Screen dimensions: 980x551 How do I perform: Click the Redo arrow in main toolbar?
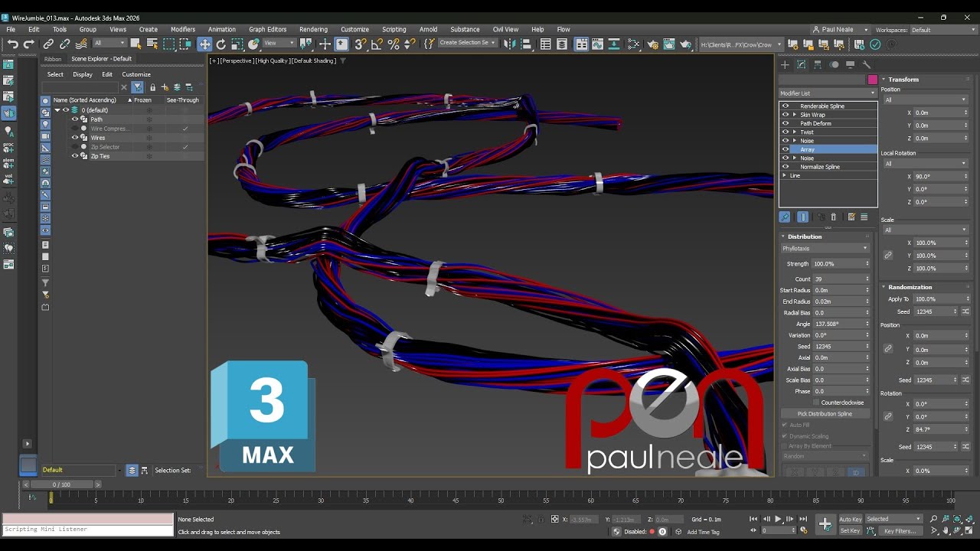(29, 44)
